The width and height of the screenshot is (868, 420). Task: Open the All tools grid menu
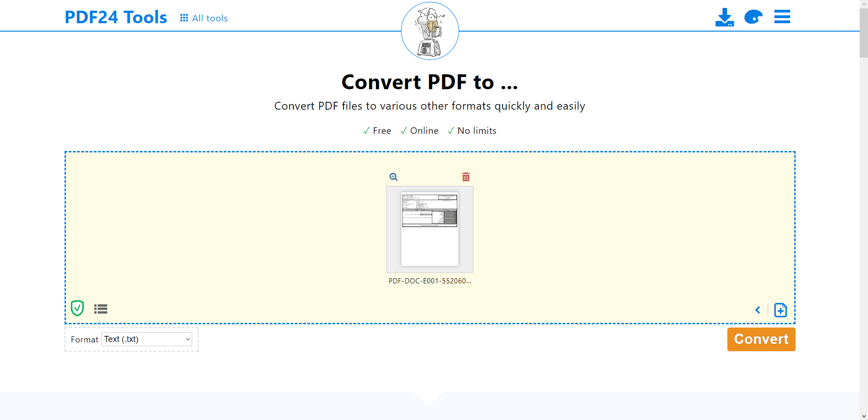tap(204, 18)
